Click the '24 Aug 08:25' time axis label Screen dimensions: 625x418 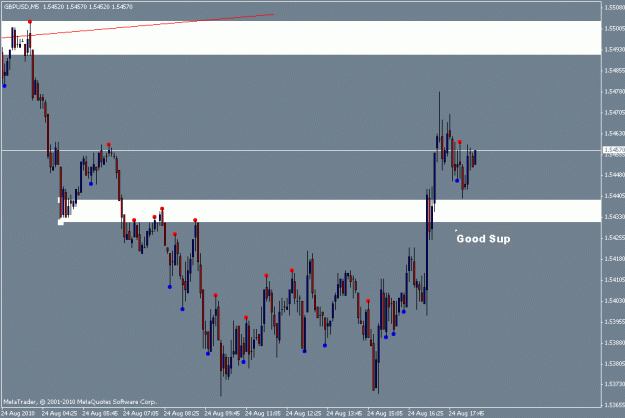pyautogui.click(x=181, y=413)
